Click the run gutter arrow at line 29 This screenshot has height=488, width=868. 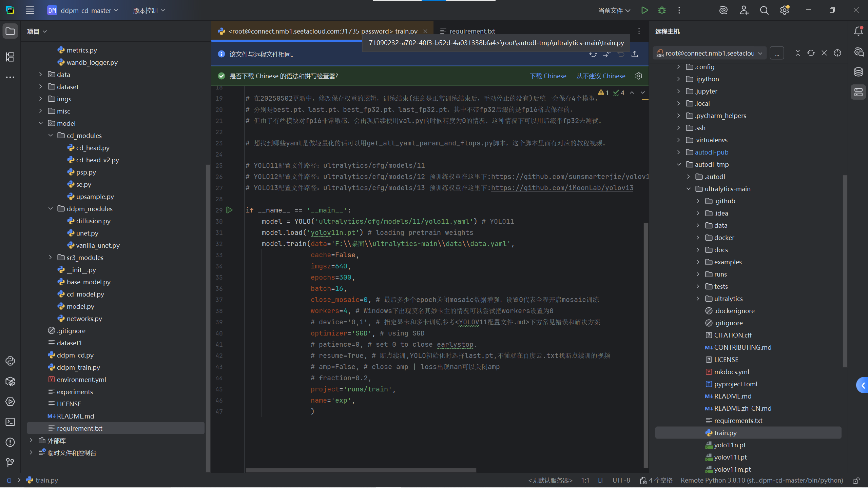(x=230, y=210)
